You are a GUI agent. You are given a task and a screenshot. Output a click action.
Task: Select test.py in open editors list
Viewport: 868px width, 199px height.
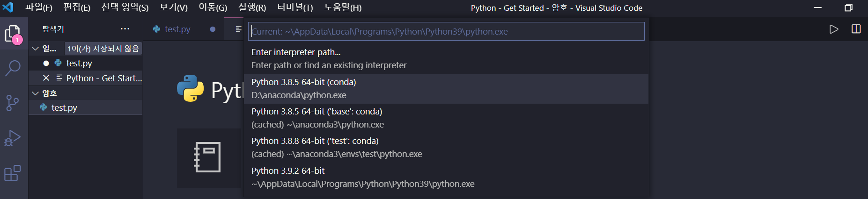[86, 63]
